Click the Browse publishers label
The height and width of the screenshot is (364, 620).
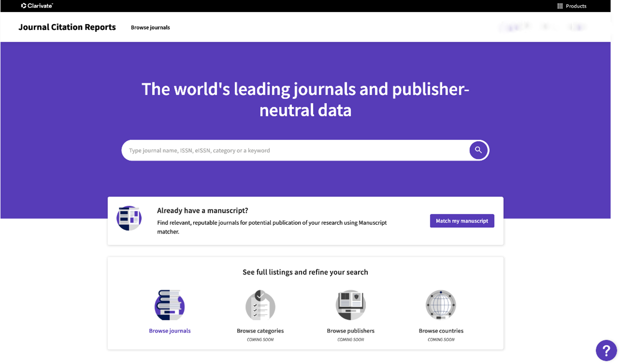click(x=350, y=331)
